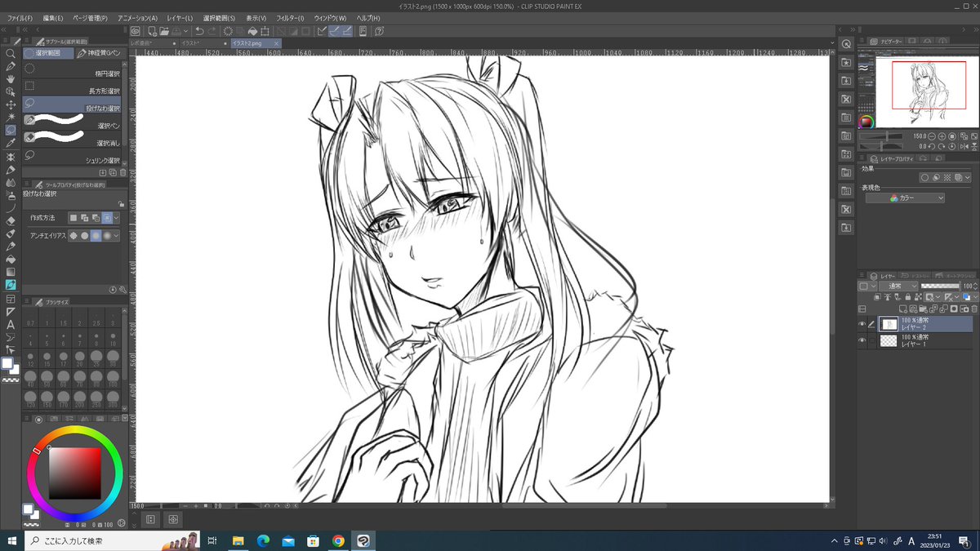Click the Windows search box
This screenshot has height=551, width=980.
coord(94,540)
